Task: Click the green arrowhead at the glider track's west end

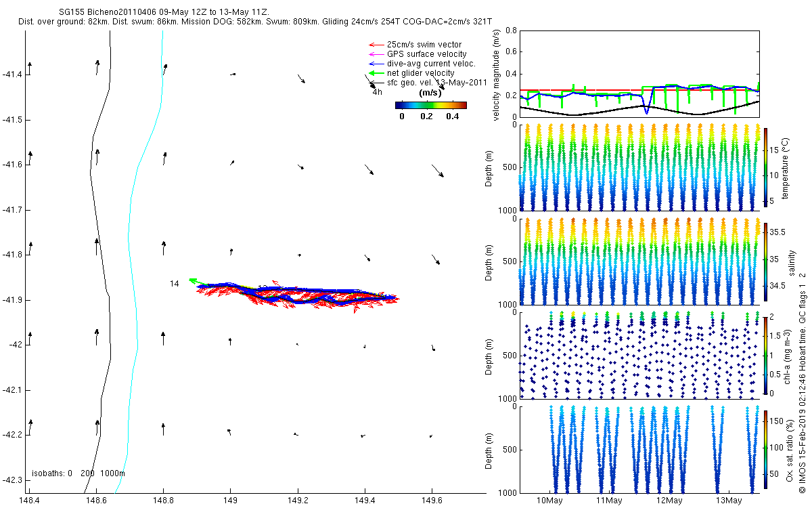Action: (192, 280)
